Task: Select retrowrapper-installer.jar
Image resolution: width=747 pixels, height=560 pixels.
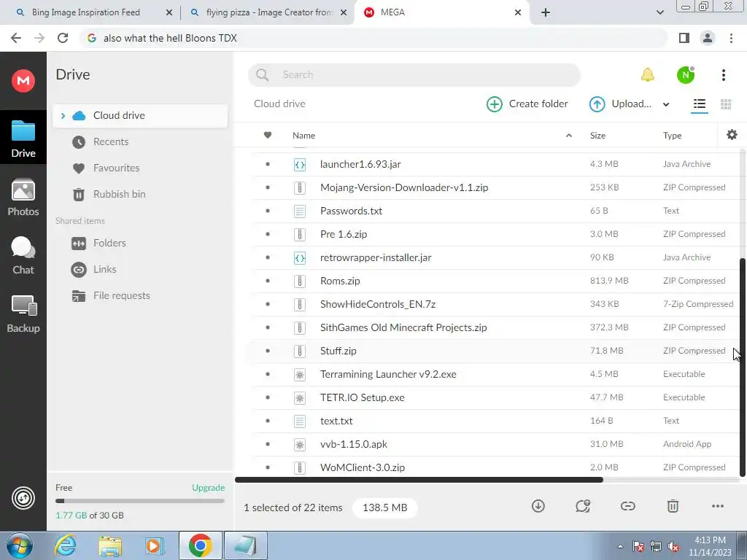Action: tap(495, 257)
